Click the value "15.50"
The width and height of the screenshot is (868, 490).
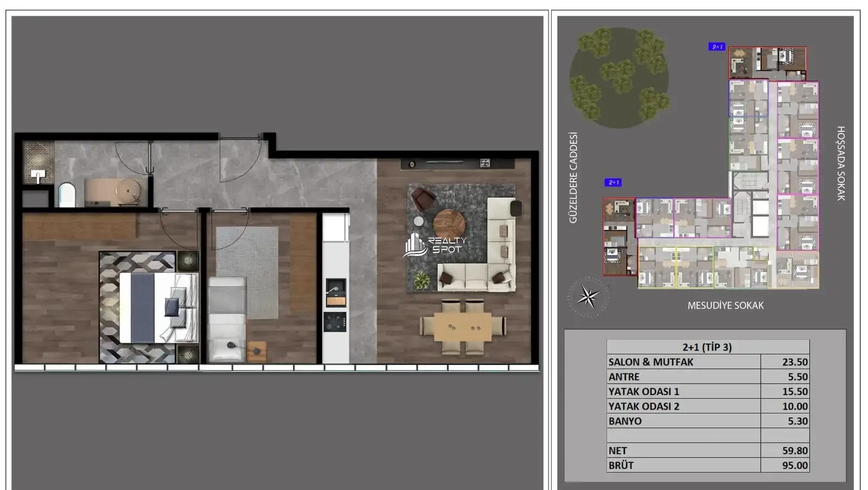(x=795, y=391)
